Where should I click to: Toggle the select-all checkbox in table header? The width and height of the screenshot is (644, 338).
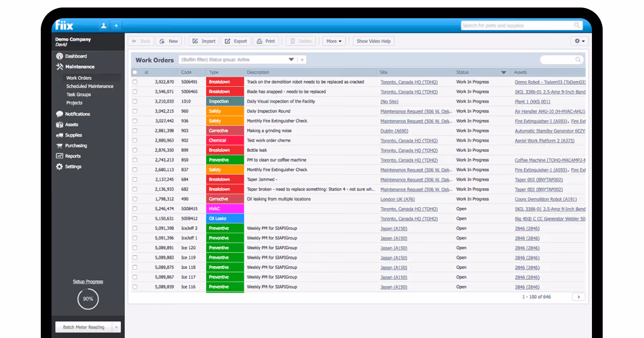135,72
